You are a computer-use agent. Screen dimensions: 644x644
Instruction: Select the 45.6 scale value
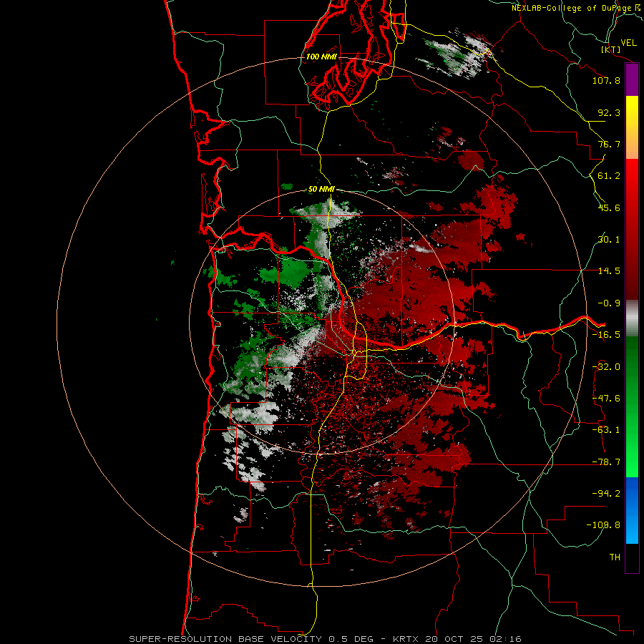point(609,208)
